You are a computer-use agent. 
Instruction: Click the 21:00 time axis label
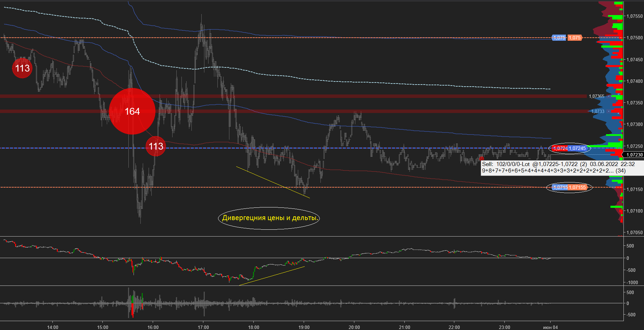[x=404, y=327]
